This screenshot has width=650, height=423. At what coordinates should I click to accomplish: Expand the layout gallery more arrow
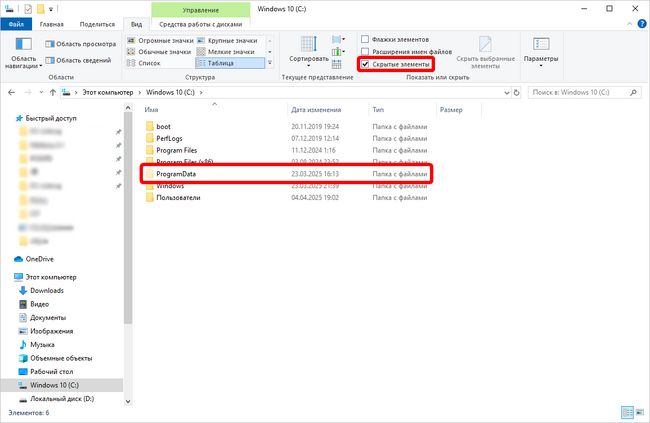click(x=270, y=63)
